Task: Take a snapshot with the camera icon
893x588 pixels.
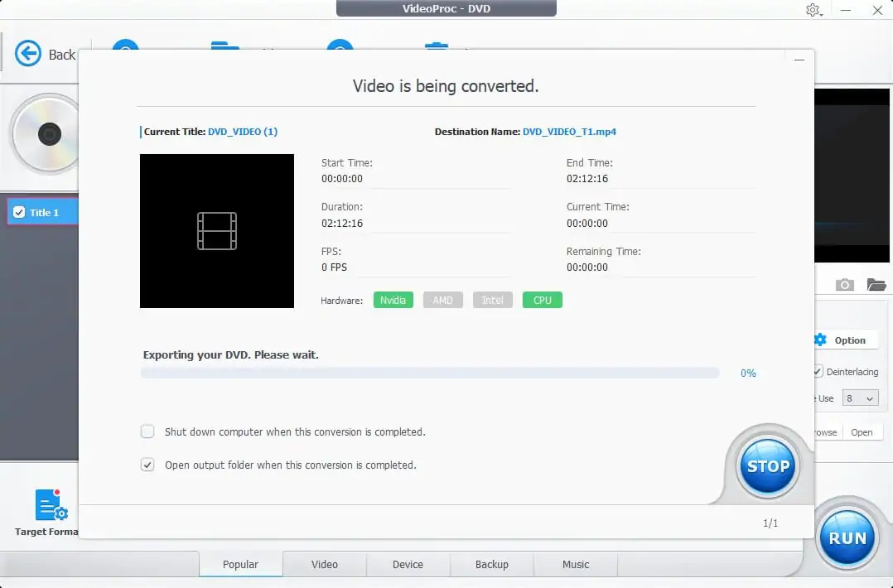Action: (845, 285)
